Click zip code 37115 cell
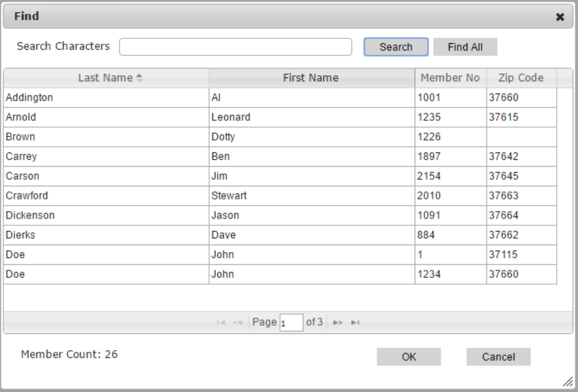 [x=521, y=255]
